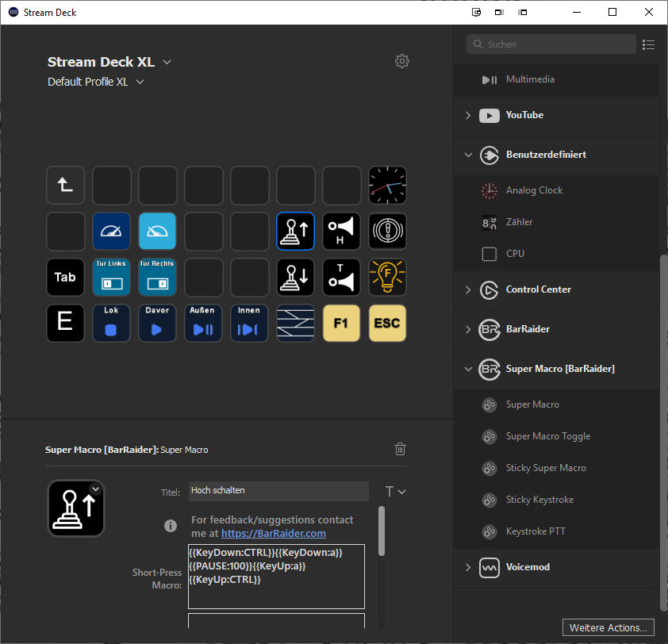
Task: Choose the Multimedia action
Action: [x=556, y=79]
